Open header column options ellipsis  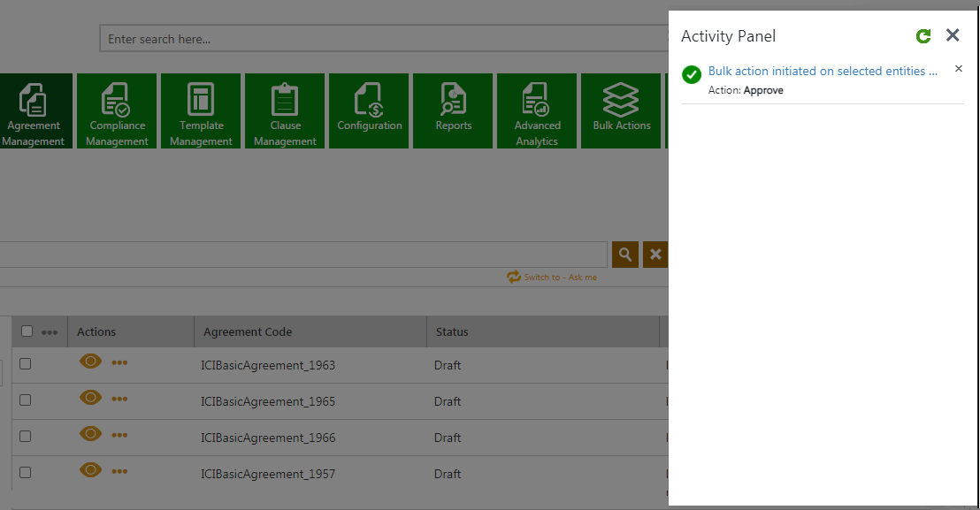(x=50, y=332)
